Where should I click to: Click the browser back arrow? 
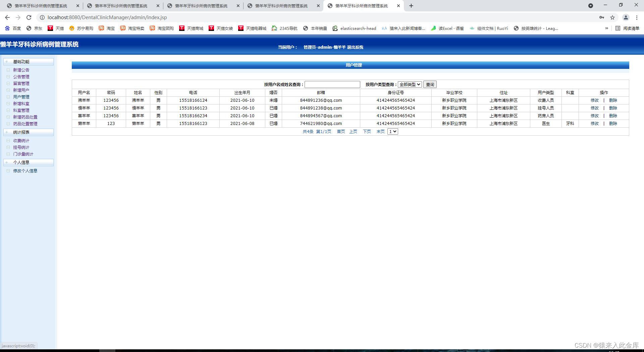tap(7, 17)
